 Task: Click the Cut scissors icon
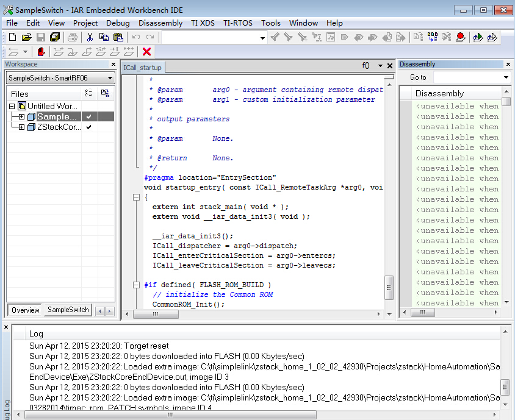tap(90, 37)
